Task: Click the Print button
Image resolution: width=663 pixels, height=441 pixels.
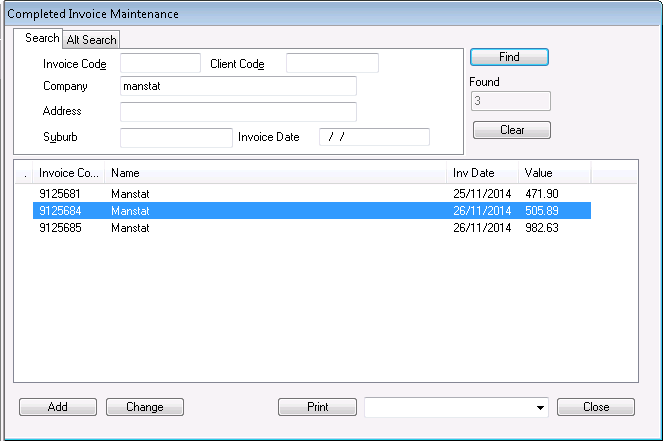Action: [x=317, y=407]
